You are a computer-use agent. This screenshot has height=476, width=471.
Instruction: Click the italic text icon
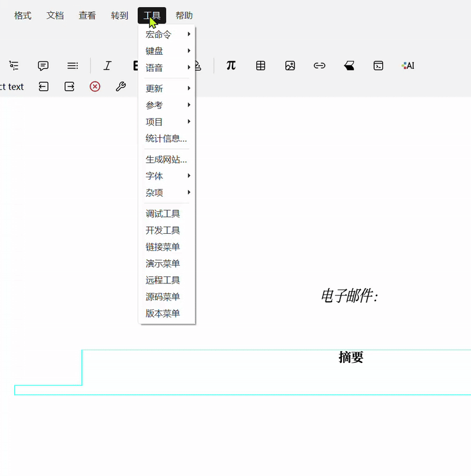click(x=107, y=66)
